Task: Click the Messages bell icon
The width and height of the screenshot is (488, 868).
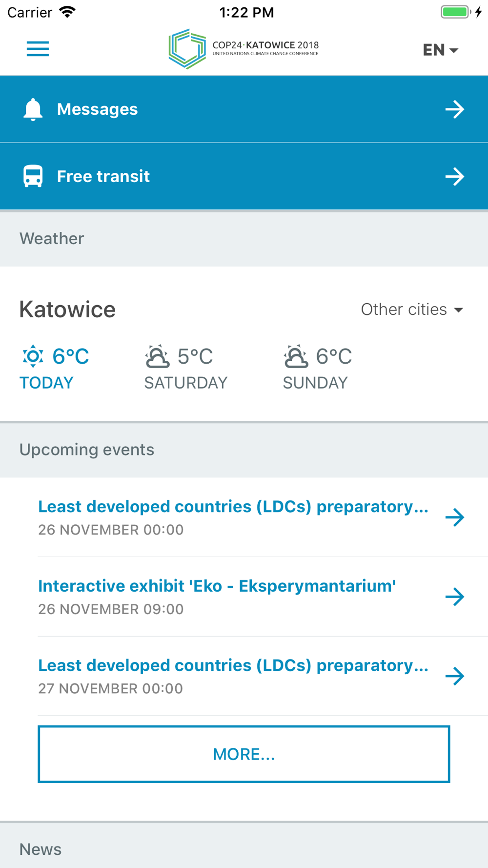Action: pos(33,109)
